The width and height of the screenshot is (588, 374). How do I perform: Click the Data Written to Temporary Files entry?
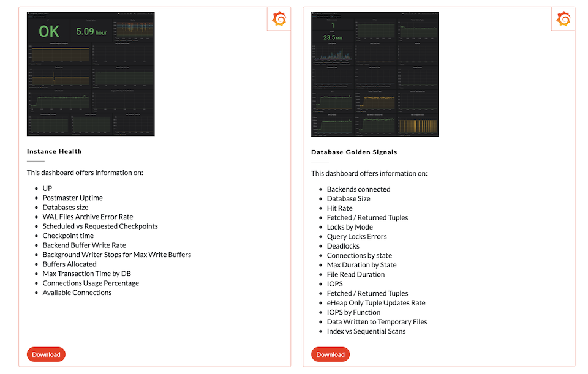tap(377, 321)
